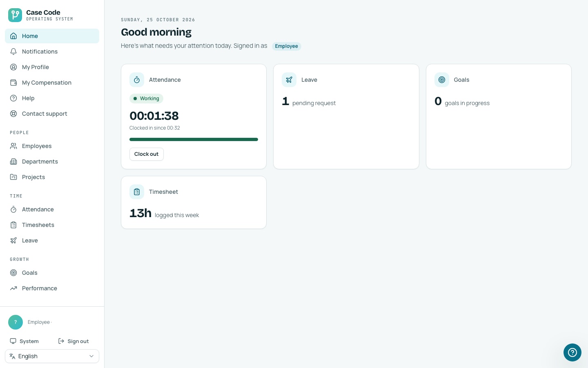The width and height of the screenshot is (588, 368).
Task: Click the Home house icon in sidebar
Action: [x=13, y=36]
